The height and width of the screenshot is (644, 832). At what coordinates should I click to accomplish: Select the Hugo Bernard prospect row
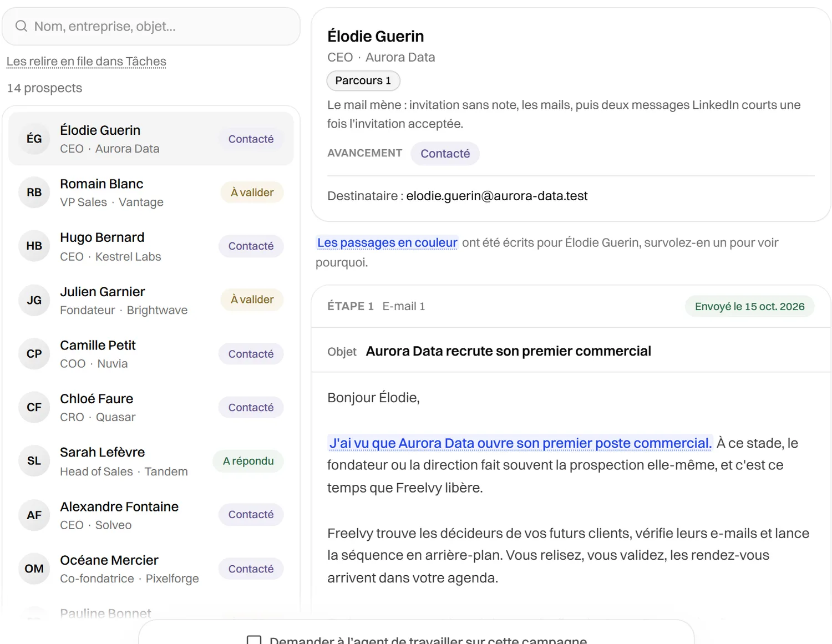(x=151, y=246)
